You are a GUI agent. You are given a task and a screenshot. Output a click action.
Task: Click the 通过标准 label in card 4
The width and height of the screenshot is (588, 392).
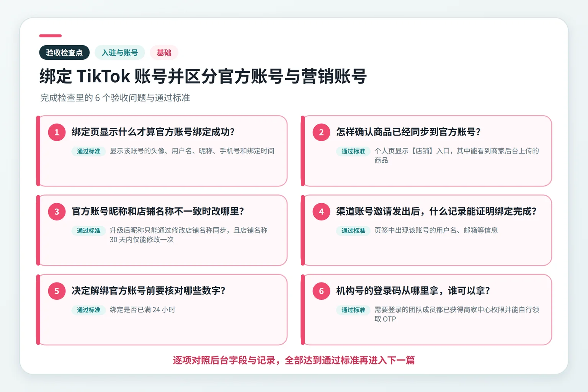353,230
